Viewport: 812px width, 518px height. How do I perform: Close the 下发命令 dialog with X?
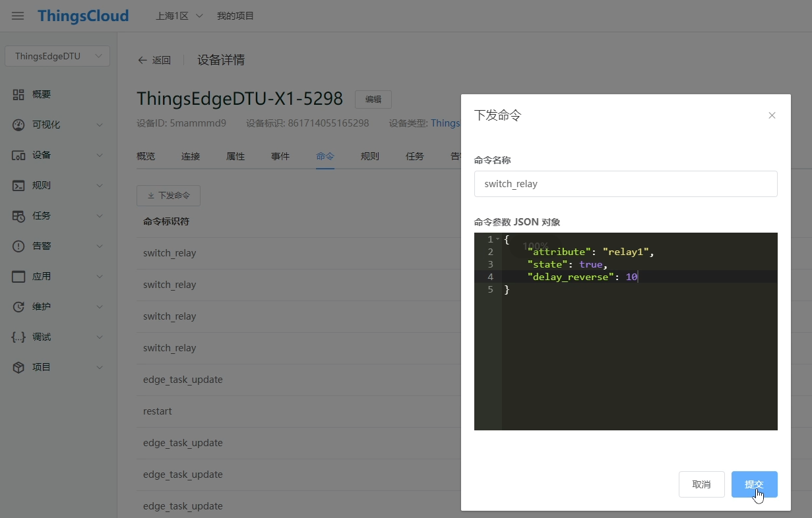pos(772,115)
